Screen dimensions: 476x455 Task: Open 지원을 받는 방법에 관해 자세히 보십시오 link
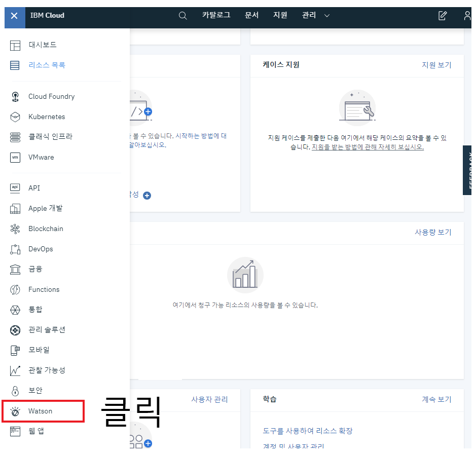click(x=368, y=147)
